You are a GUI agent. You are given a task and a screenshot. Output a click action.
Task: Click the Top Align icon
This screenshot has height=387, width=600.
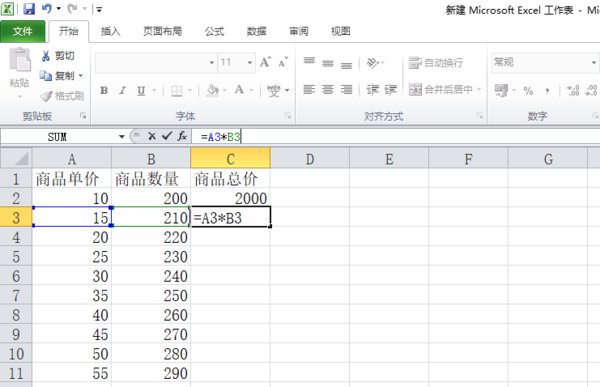309,62
